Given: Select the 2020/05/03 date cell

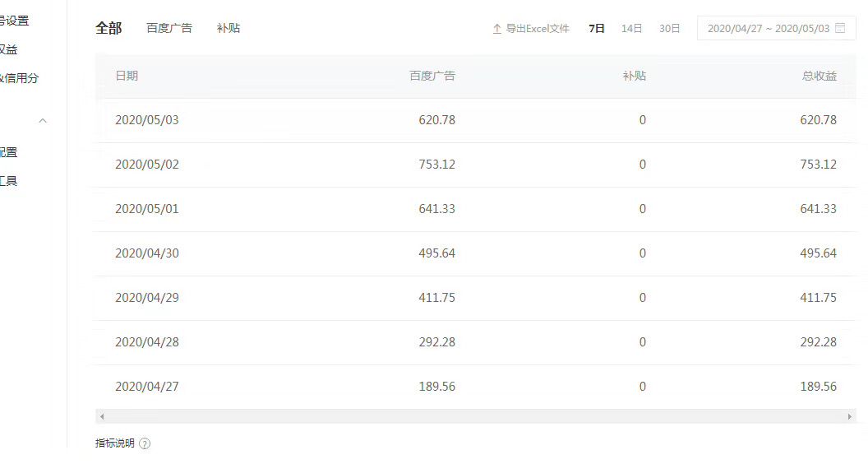Looking at the screenshot, I should [146, 120].
